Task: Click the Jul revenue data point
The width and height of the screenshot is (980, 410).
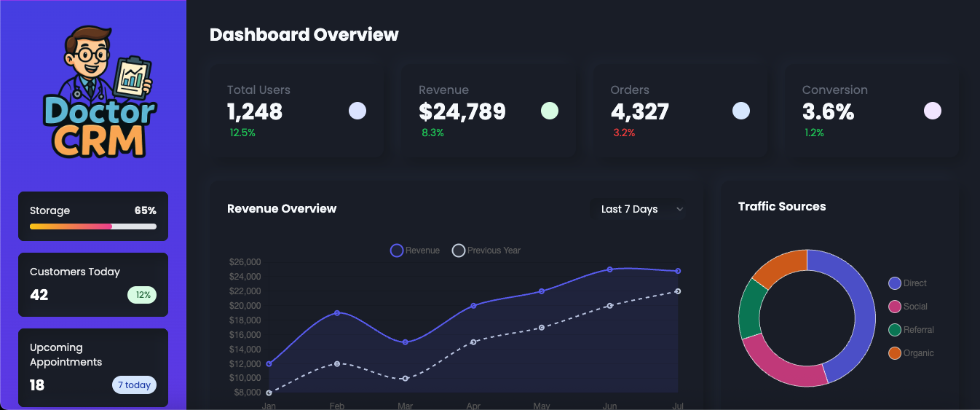Action: point(678,271)
